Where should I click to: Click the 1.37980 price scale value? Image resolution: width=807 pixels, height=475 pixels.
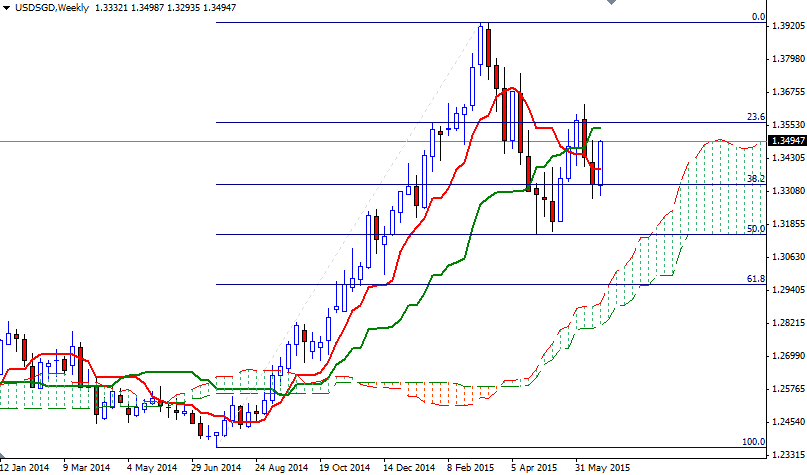tap(788, 59)
